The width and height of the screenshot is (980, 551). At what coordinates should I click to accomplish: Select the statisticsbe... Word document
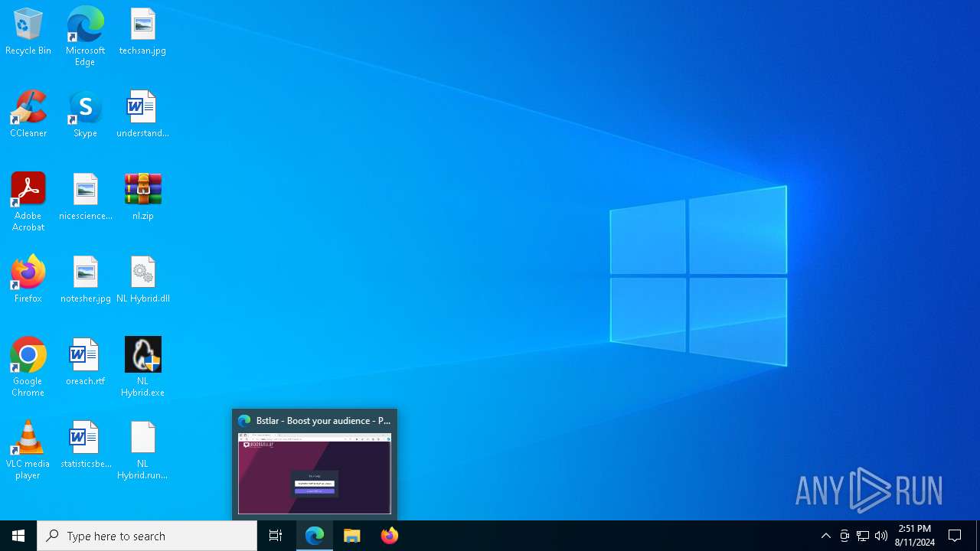(x=85, y=445)
